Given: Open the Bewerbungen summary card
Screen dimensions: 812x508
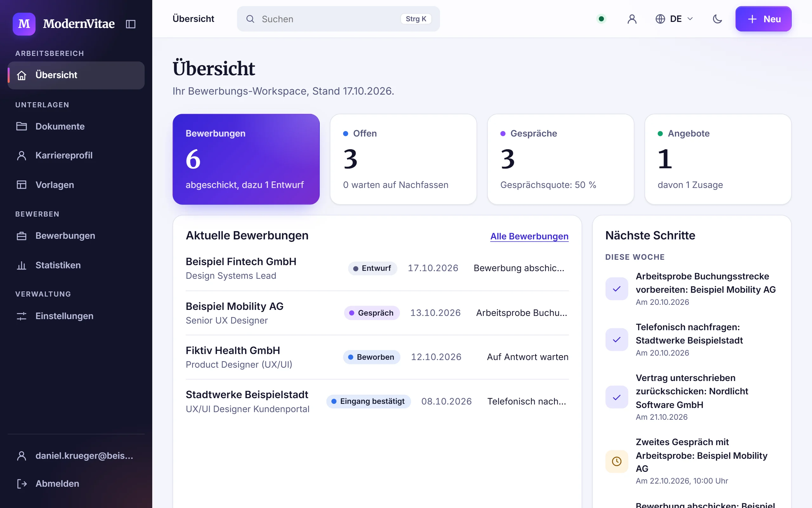Looking at the screenshot, I should (246, 159).
